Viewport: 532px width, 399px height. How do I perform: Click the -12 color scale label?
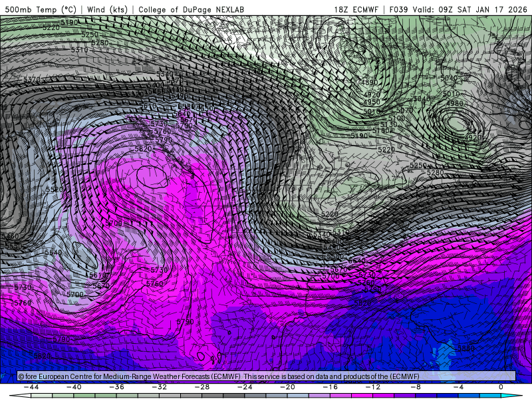373,387
